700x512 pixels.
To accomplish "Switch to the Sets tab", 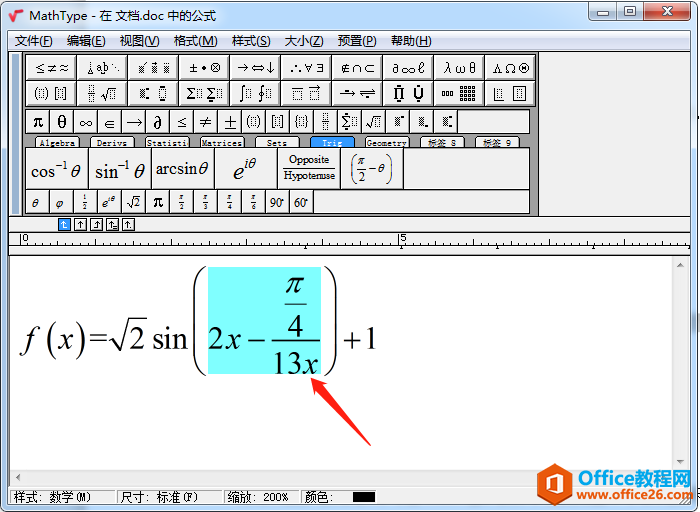I will coord(277,143).
